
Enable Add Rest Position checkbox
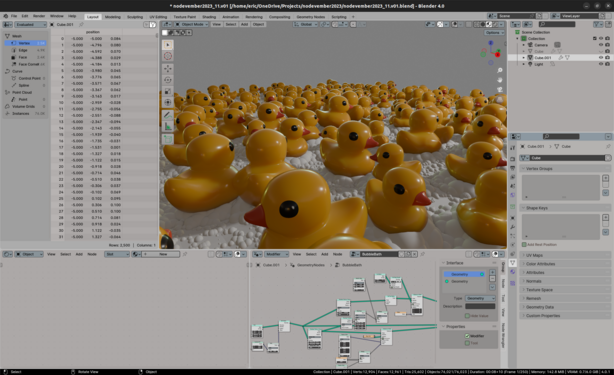coord(524,244)
